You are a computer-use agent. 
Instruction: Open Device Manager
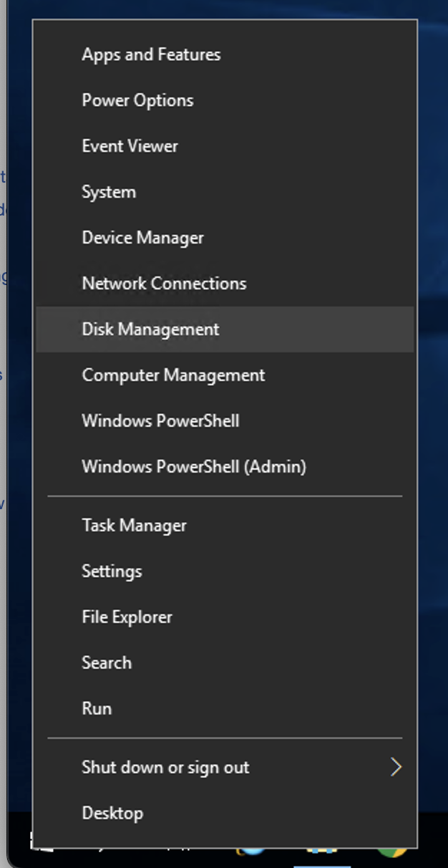tap(142, 238)
